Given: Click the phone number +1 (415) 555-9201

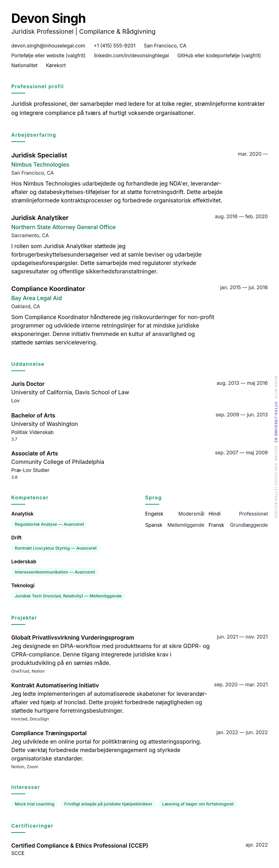Looking at the screenshot, I should tap(115, 46).
